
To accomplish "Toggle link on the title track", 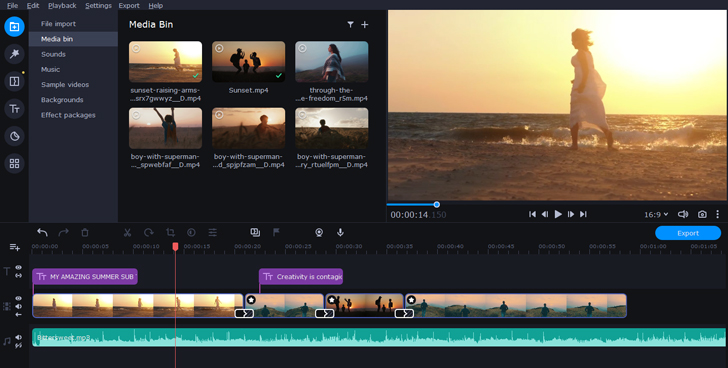I will (19, 276).
